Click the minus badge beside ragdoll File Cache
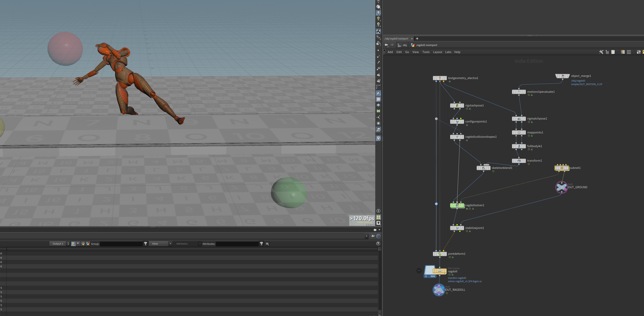 419,271
